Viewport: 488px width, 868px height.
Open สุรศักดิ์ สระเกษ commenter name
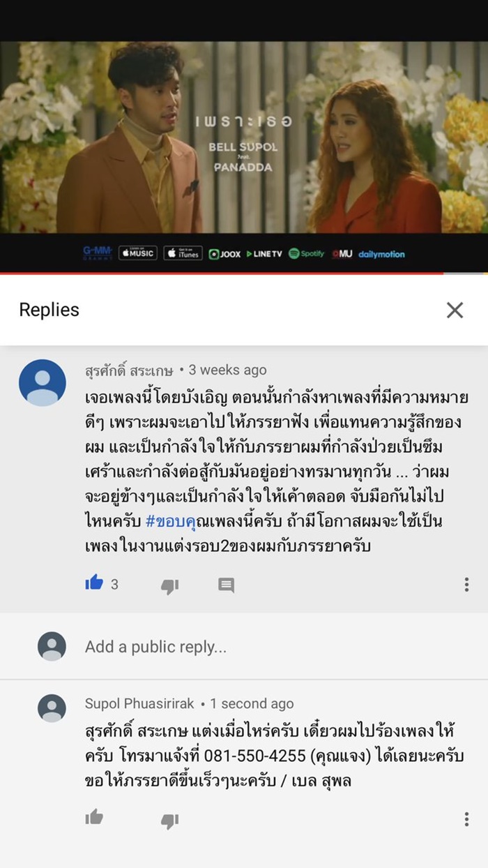[x=129, y=370]
